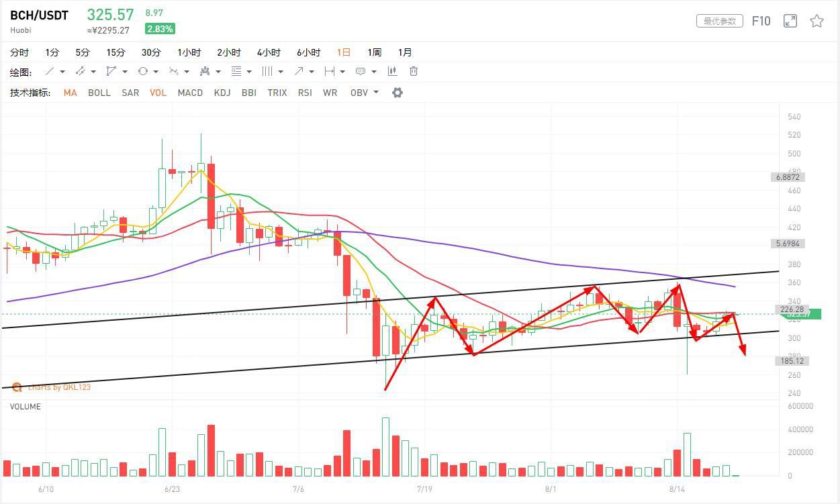Expand chart to fullscreen

click(x=790, y=21)
